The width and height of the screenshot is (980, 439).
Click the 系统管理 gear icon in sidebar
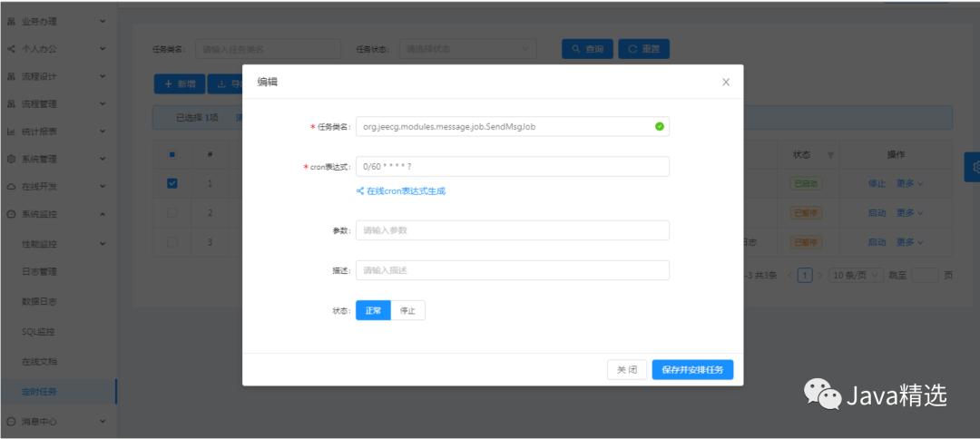(11, 159)
